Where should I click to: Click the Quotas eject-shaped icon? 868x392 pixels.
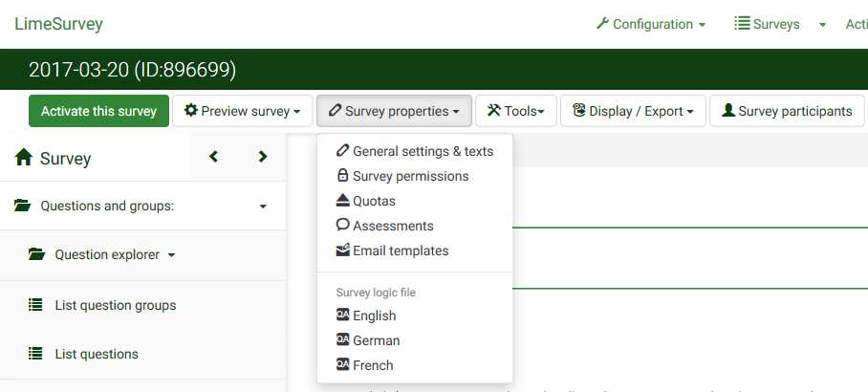tap(343, 201)
